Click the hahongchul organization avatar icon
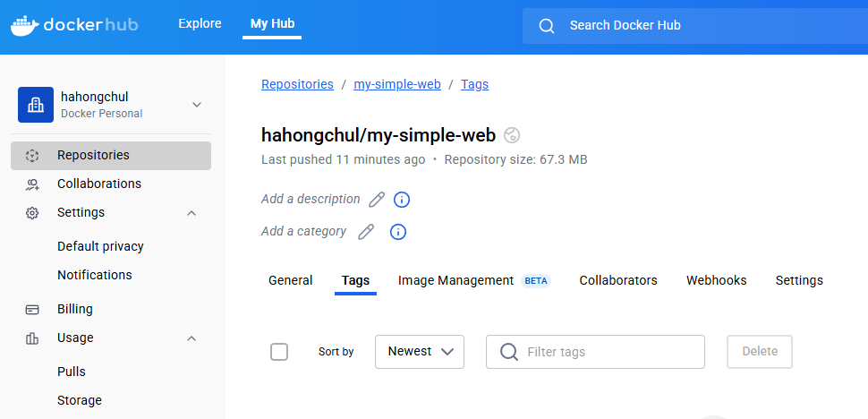This screenshot has height=419, width=868. point(36,105)
